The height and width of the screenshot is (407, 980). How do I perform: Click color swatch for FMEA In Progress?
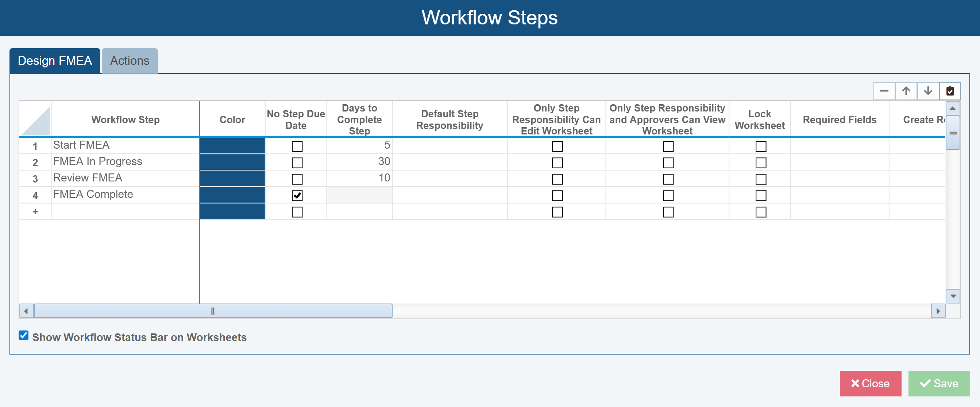[x=232, y=162]
